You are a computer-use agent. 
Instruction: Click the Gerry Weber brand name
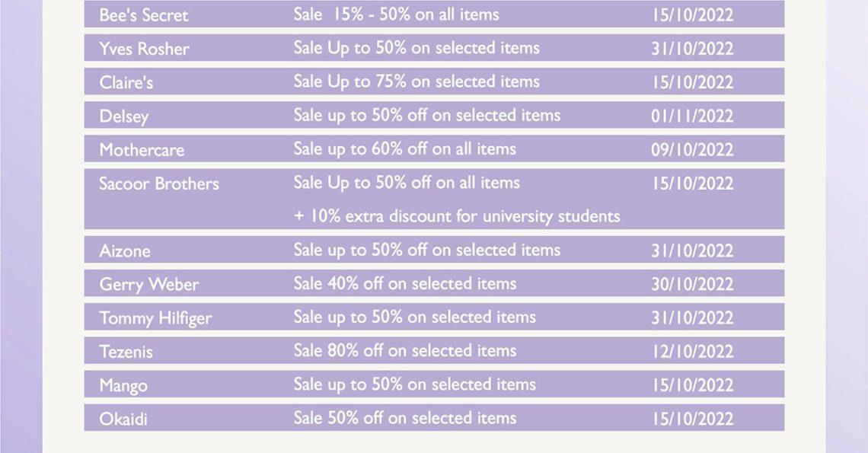[149, 285]
